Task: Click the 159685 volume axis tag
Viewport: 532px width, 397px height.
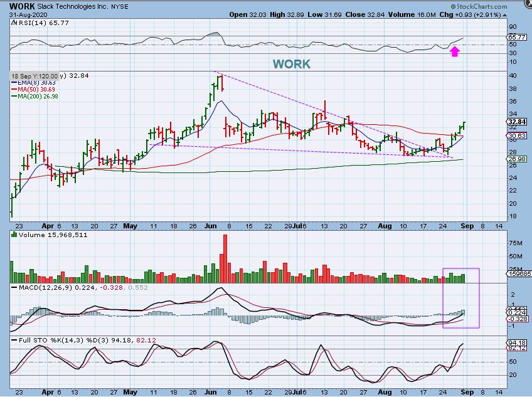Action: (x=518, y=273)
